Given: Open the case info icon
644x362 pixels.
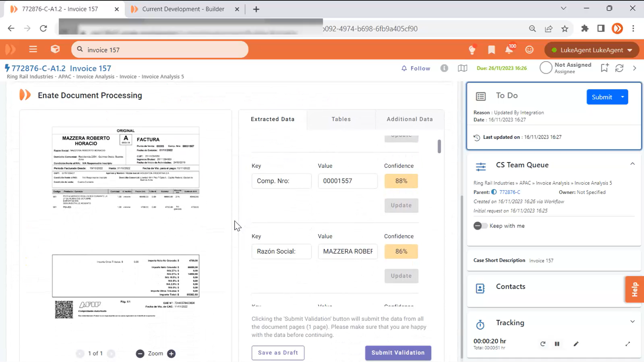Looking at the screenshot, I should tap(444, 68).
